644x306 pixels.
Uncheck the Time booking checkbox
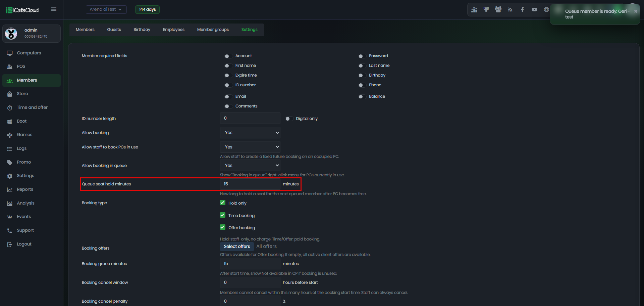[x=223, y=215]
